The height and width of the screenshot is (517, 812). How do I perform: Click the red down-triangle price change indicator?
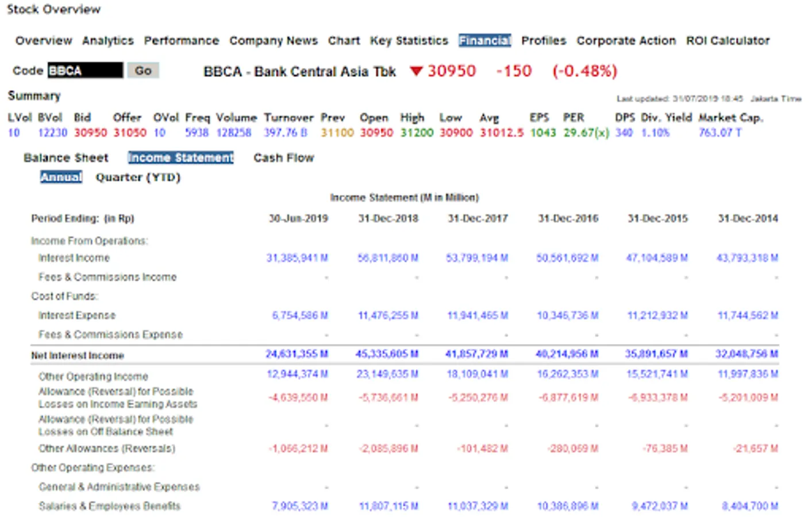click(417, 71)
